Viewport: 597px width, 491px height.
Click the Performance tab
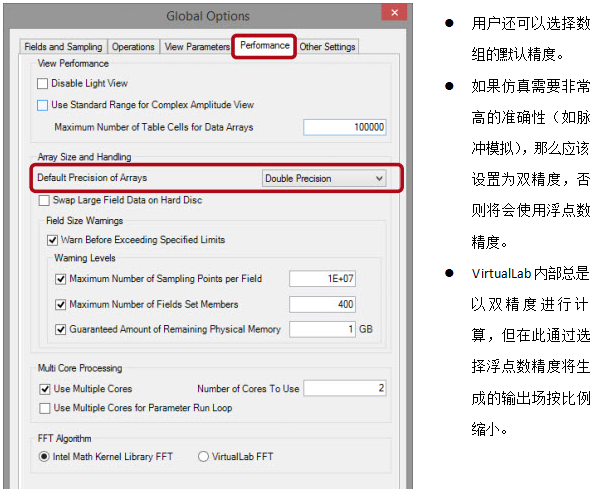point(265,46)
